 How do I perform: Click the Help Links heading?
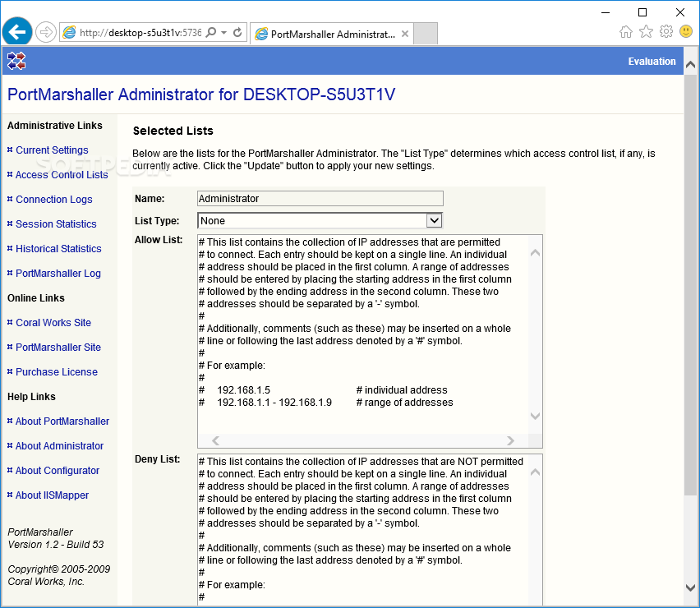[x=32, y=397]
